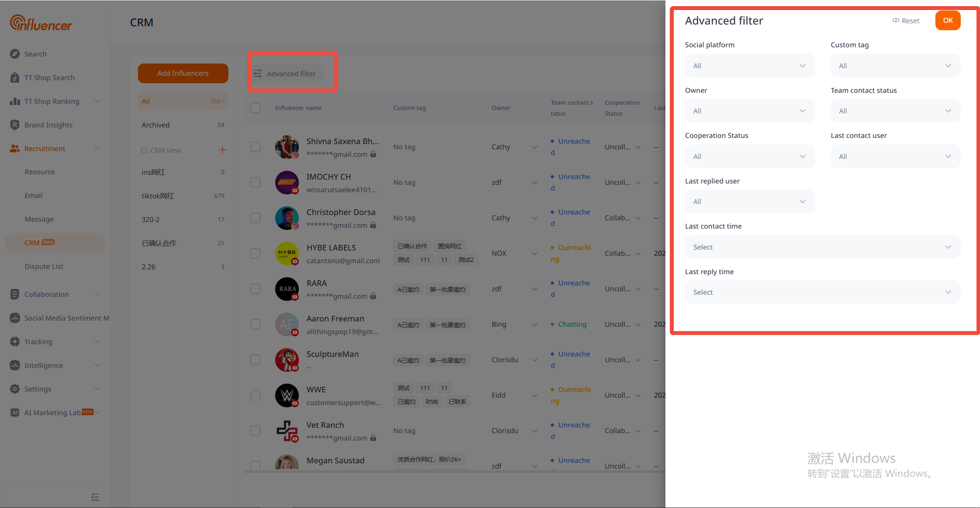Open the Social platform dropdown
Image resolution: width=980 pixels, height=508 pixels.
[x=749, y=66]
